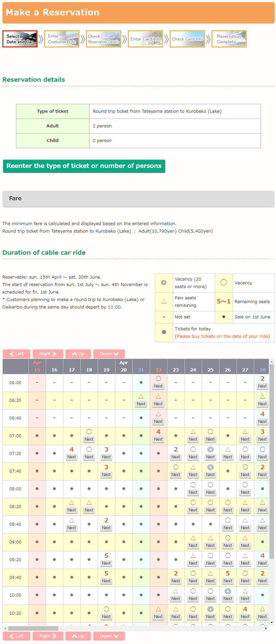Image resolution: width=276 pixels, height=644 pixels.
Task: Choose Next for 07:40 on the 23rd
Action: pos(176,475)
